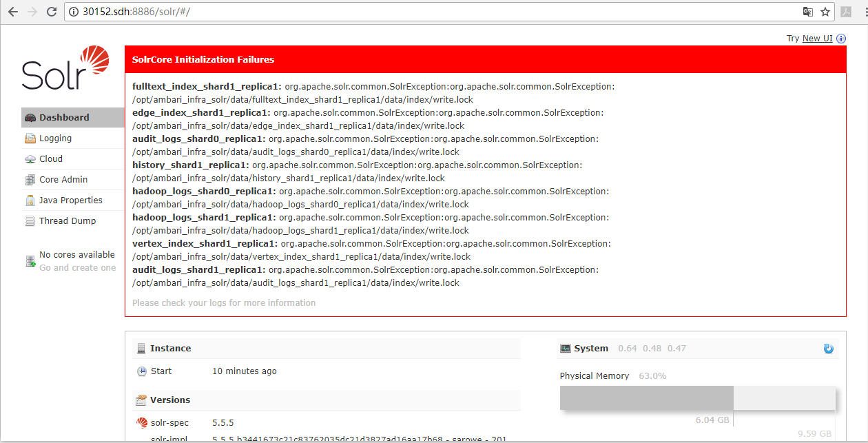This screenshot has height=443, width=868.
Task: Click the No cores available text
Action: tap(77, 255)
